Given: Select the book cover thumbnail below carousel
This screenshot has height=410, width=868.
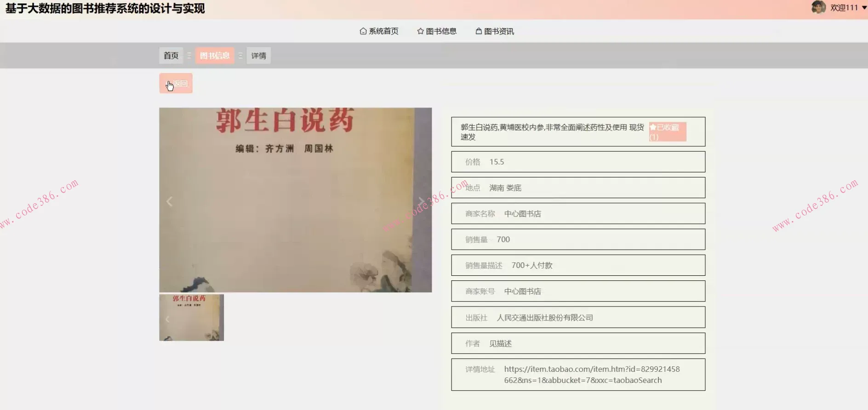Looking at the screenshot, I should 191,318.
